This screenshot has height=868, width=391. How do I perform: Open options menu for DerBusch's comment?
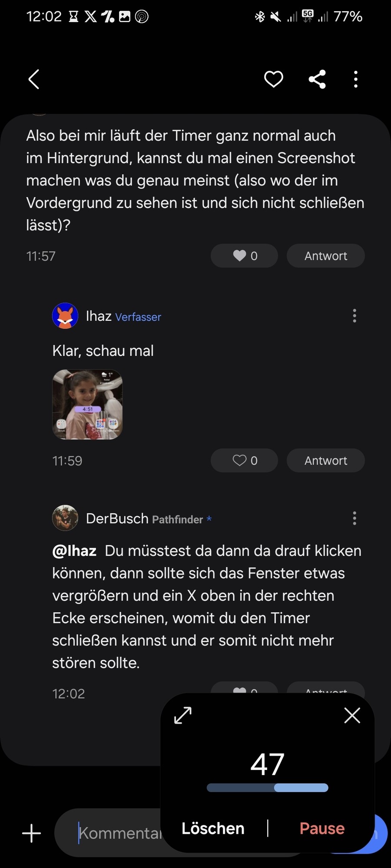coord(355,518)
